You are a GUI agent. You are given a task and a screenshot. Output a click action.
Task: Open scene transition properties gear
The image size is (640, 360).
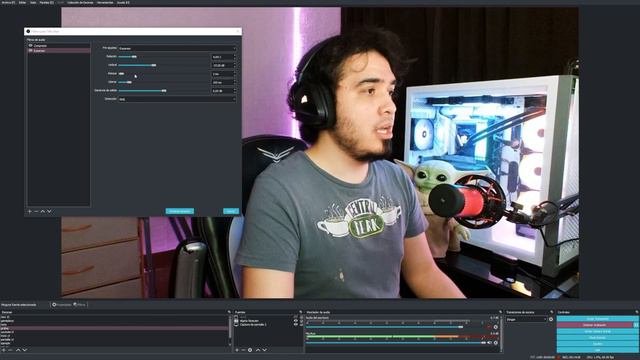pyautogui.click(x=551, y=319)
